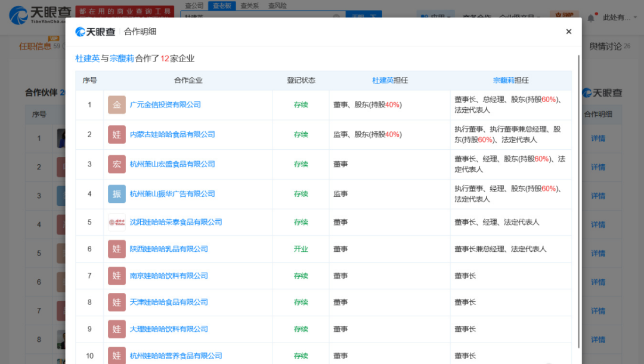Select the 查公司 search tab
The image size is (644, 364).
coord(194,6)
